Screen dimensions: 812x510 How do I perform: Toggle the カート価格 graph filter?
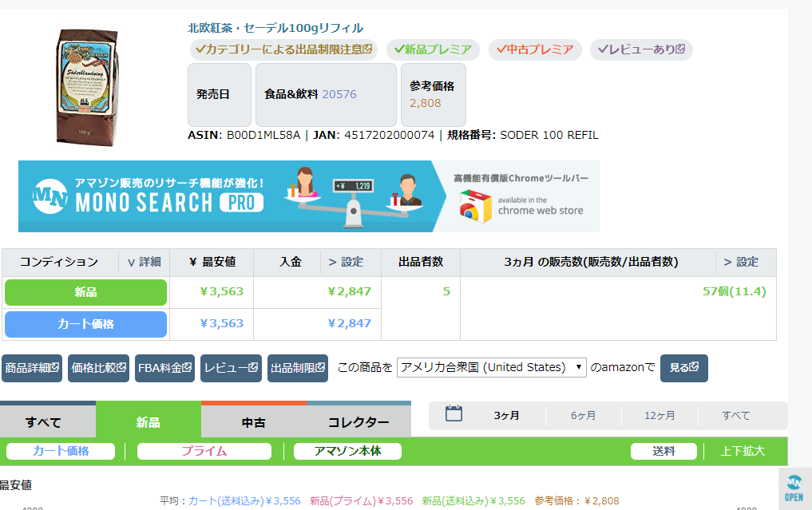(61, 451)
